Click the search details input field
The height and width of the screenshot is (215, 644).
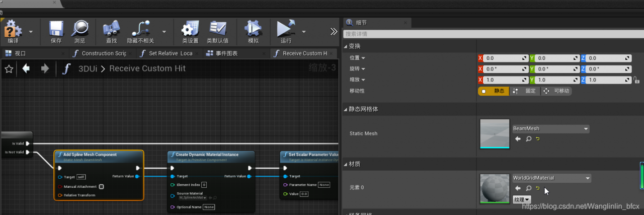tap(493, 34)
